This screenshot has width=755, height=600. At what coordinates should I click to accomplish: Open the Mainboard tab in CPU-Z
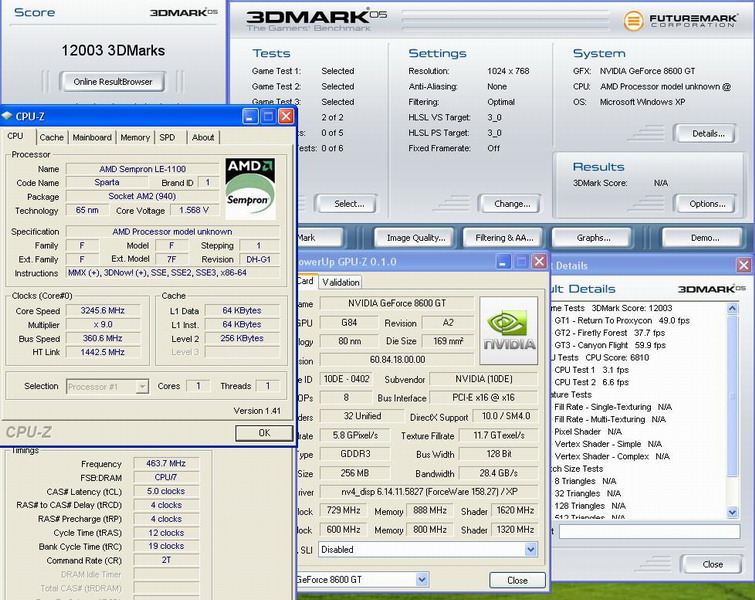92,137
